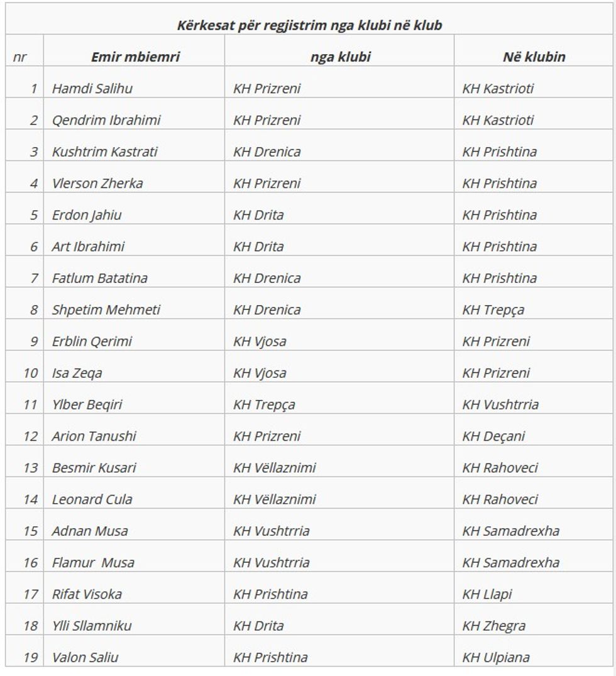616x676 pixels.
Task: Select Kushtrim Kastrati in row 3
Action: tap(105, 152)
